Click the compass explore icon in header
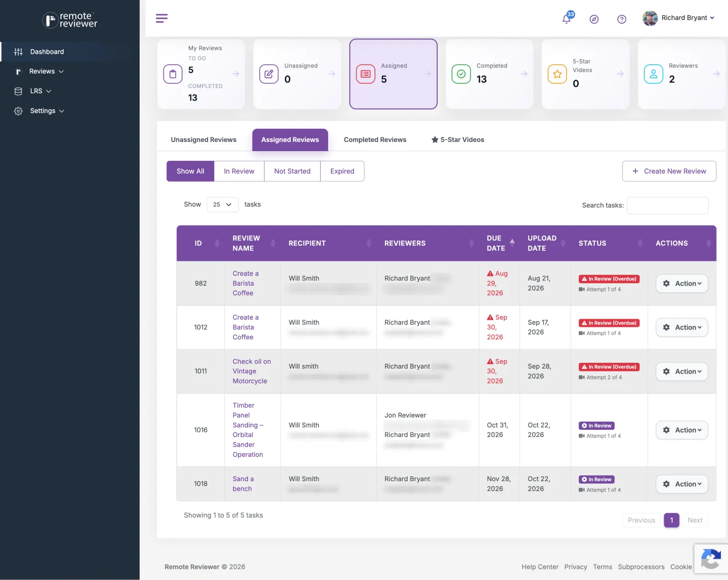 pyautogui.click(x=594, y=19)
